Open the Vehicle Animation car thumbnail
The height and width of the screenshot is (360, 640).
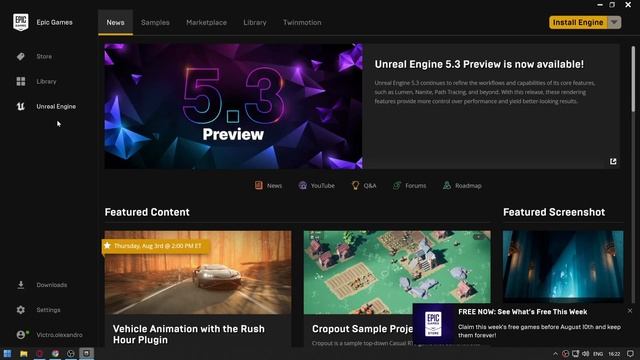tap(198, 272)
